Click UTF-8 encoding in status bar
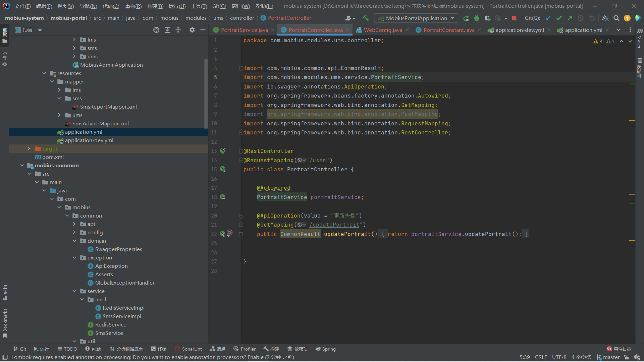 pos(559,357)
